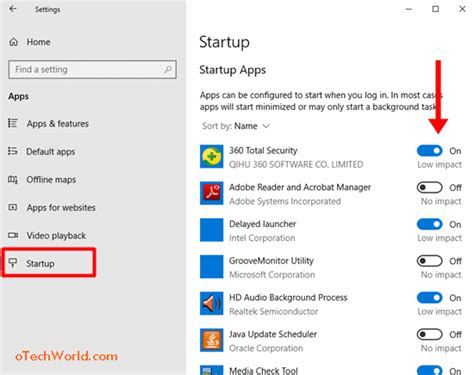The width and height of the screenshot is (474, 375).
Task: Click Adobe Systems Incorporated publisher text
Action: coord(285,201)
